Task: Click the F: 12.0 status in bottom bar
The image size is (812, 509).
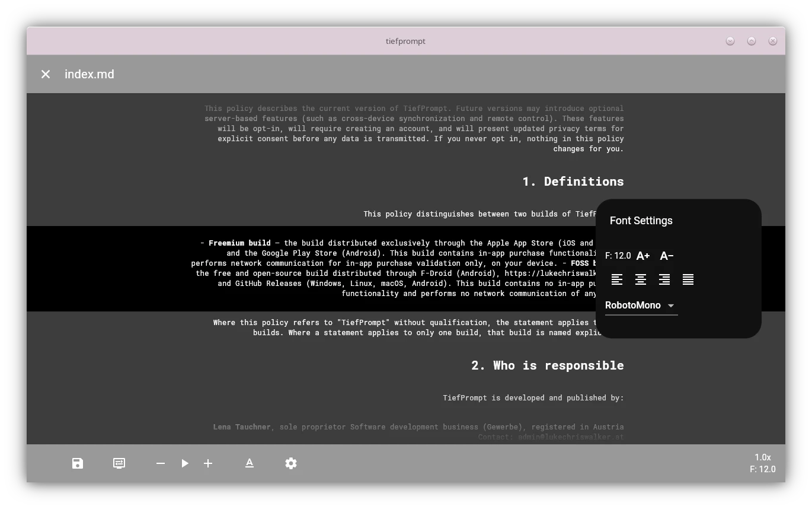Action: [x=763, y=469]
